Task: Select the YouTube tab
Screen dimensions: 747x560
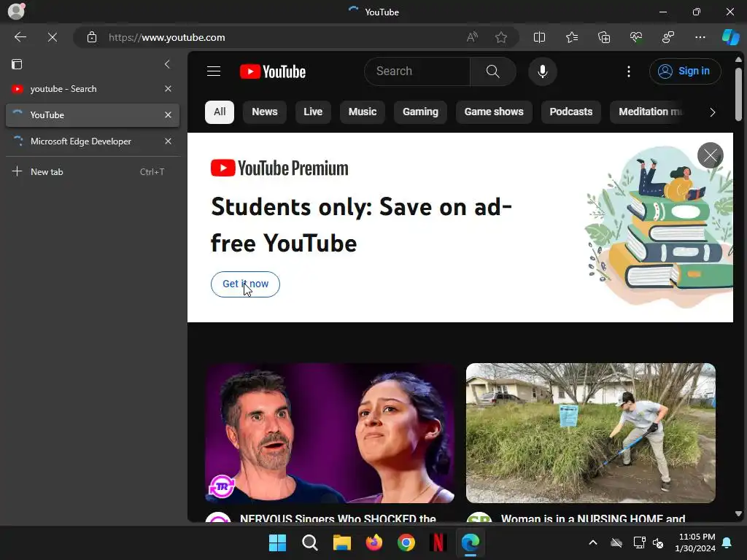Action: pyautogui.click(x=93, y=115)
